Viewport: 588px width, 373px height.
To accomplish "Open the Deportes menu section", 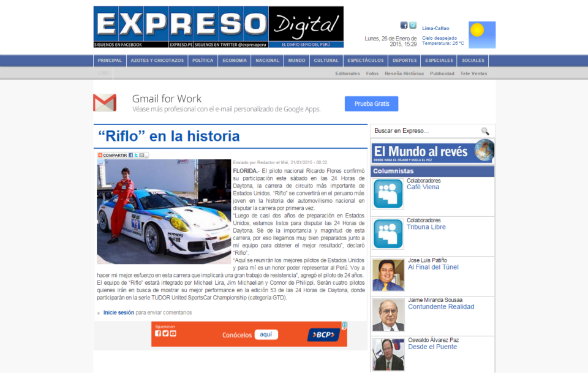I will 404,61.
